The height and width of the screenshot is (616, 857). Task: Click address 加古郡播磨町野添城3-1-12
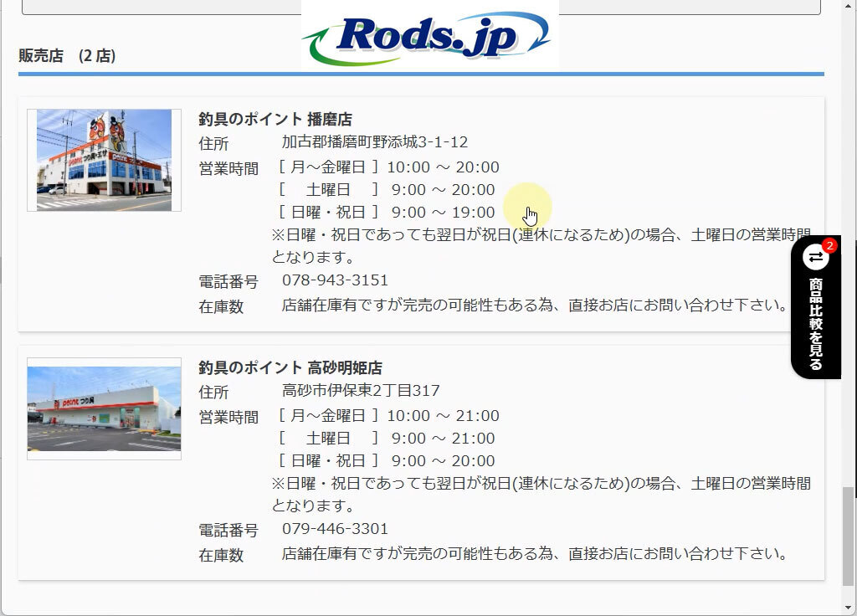374,141
